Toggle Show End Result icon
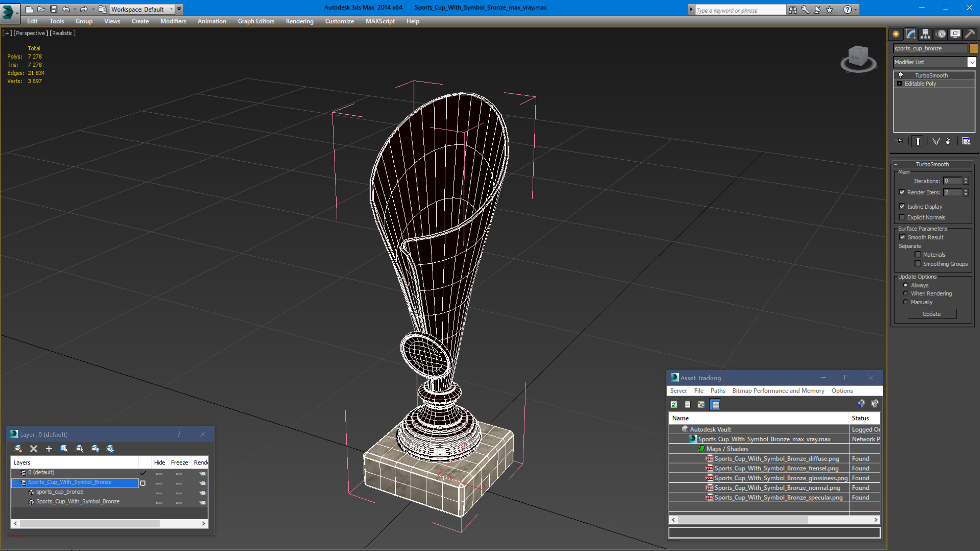This screenshot has height=551, width=980. click(918, 141)
